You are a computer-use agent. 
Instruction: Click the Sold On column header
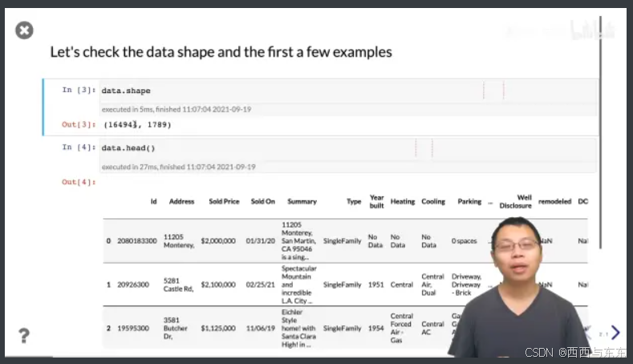pos(263,201)
